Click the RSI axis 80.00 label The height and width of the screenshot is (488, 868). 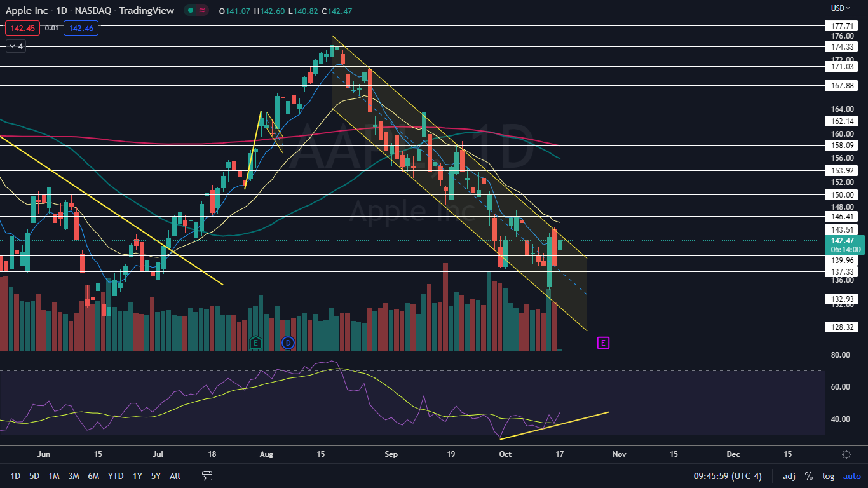pos(840,355)
